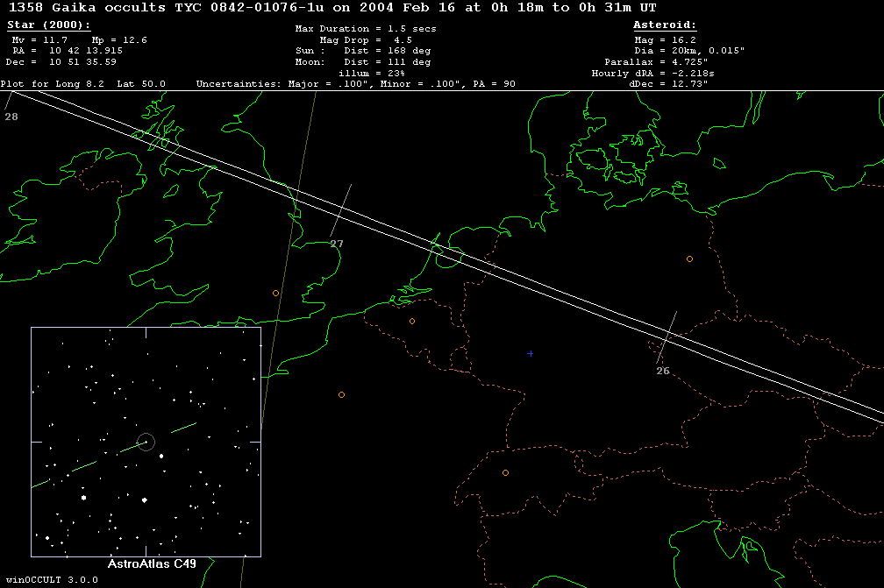
Task: Click the Max Duration value text
Action: tap(366, 29)
